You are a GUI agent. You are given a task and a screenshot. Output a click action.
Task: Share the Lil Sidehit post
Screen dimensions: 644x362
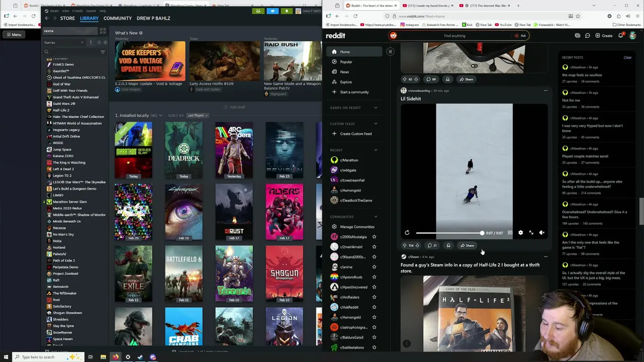(467, 245)
